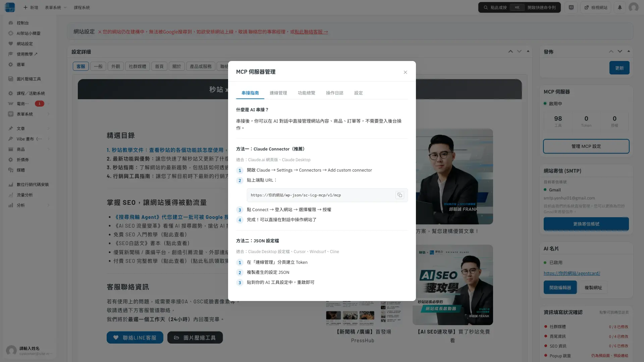Image resolution: width=644 pixels, height=362 pixels.
Task: Switch to the 連線管理 tab
Action: (278, 93)
